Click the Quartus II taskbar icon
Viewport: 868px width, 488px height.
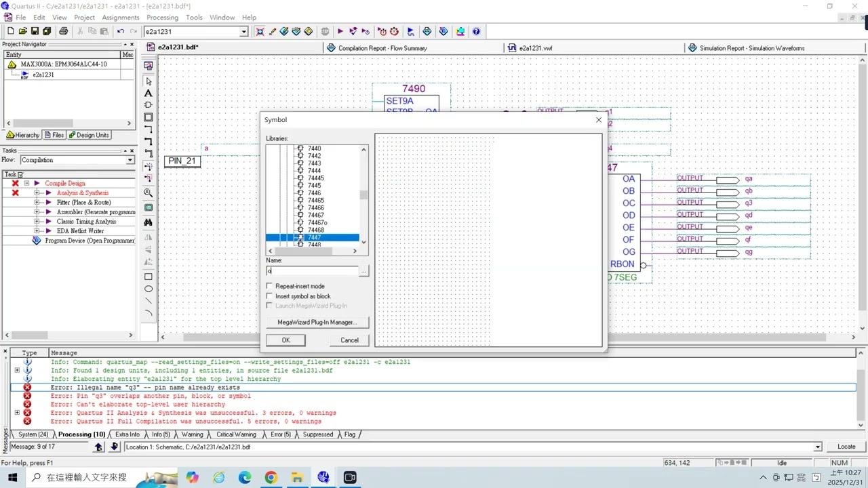click(x=323, y=478)
